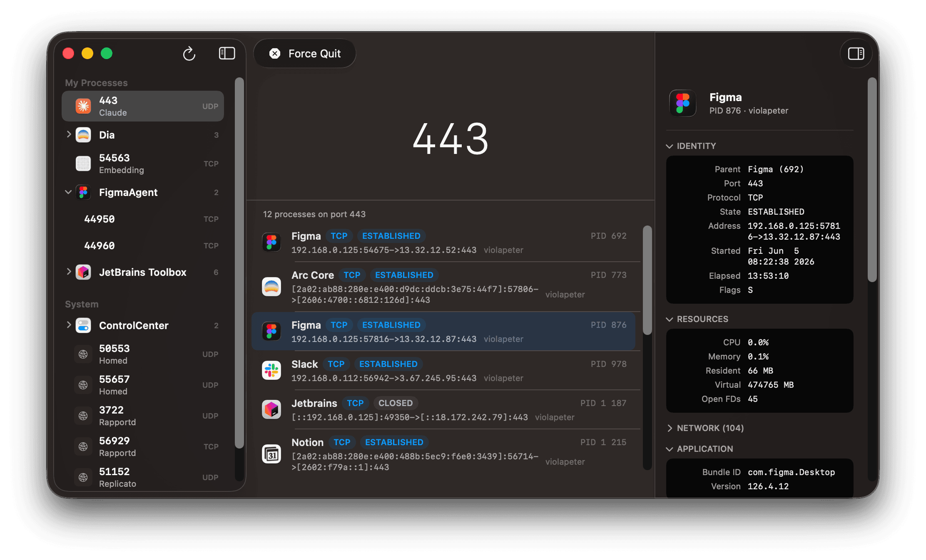Select the Figma PID 876 row
The width and height of the screenshot is (926, 560).
coord(444,331)
